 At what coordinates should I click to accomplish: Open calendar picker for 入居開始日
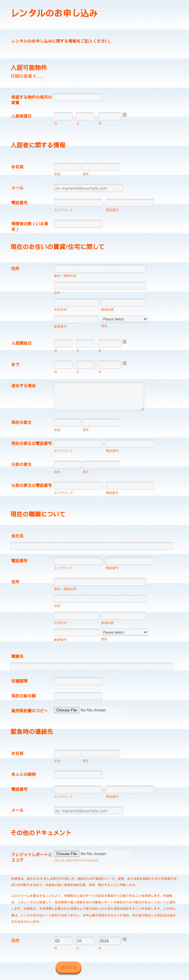coord(125,342)
